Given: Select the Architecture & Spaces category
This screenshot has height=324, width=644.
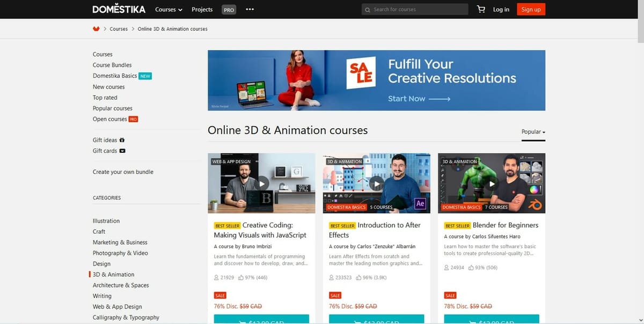Looking at the screenshot, I should 121,285.
